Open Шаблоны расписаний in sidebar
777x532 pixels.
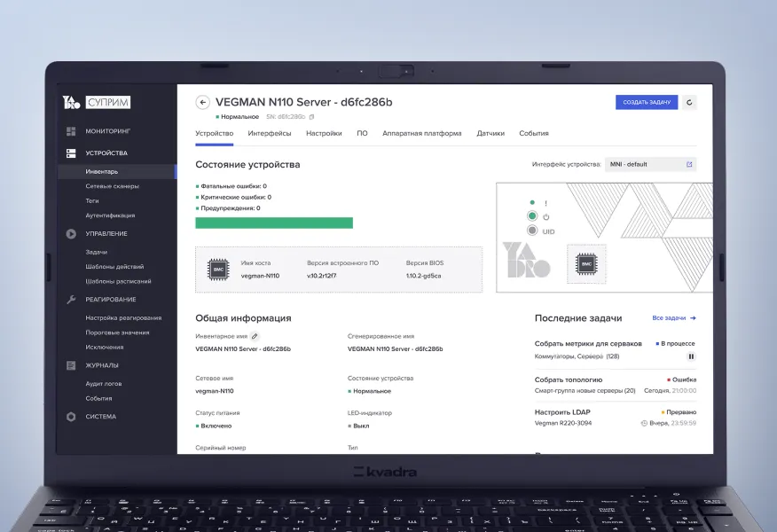[119, 281]
